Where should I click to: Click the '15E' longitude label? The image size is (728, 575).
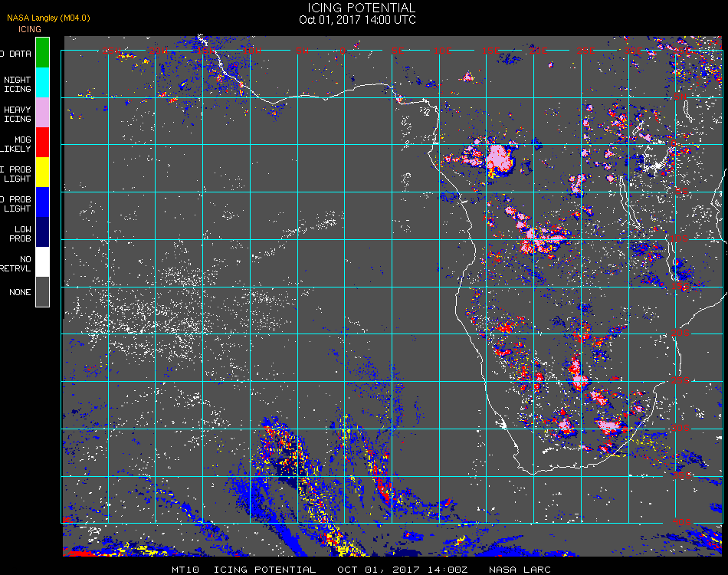(x=490, y=51)
